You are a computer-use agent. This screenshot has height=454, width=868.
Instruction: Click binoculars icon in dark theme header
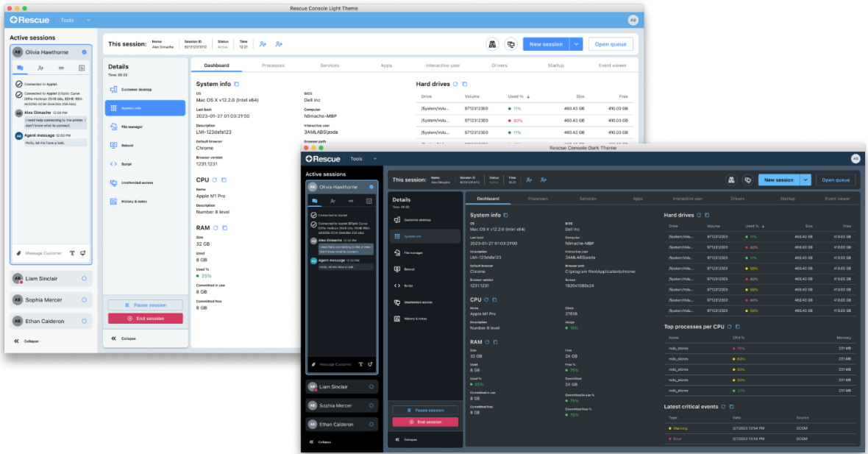coord(731,180)
